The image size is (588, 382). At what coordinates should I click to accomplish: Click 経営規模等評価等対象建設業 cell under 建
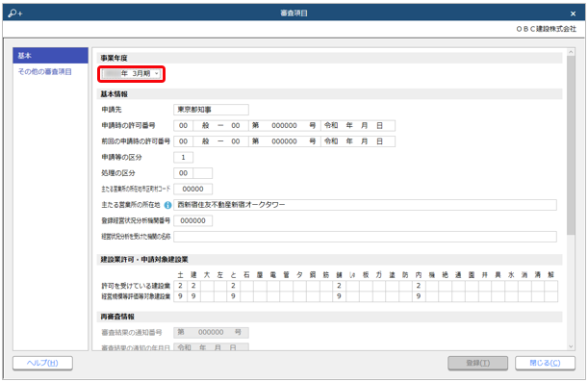[x=193, y=296]
